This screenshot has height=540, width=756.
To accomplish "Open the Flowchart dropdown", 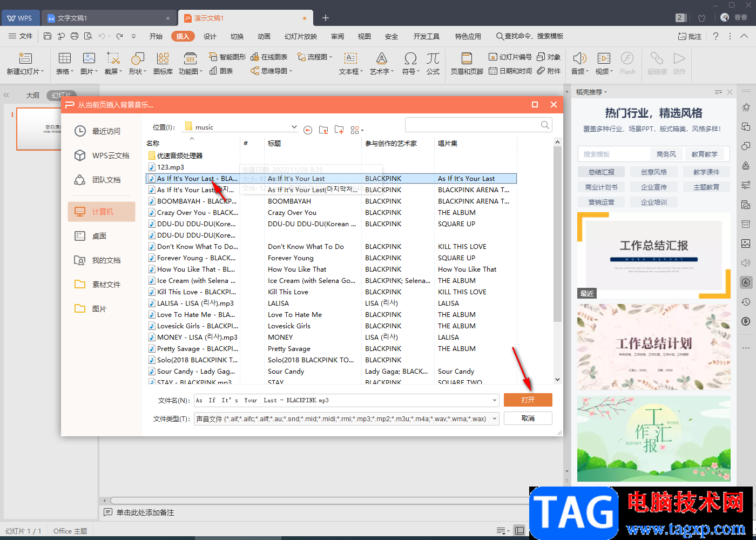I will tap(314, 57).
